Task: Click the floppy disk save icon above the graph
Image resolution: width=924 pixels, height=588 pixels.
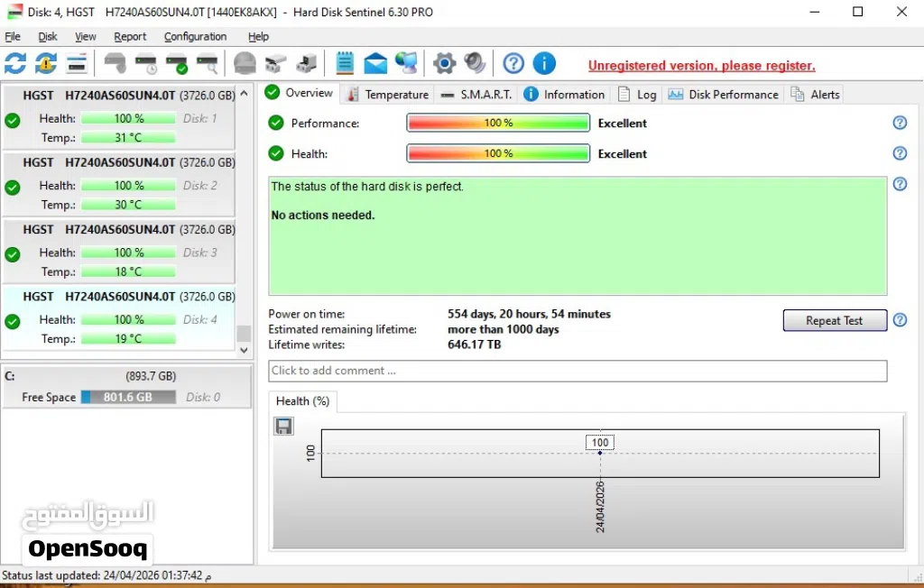Action: coord(283,426)
